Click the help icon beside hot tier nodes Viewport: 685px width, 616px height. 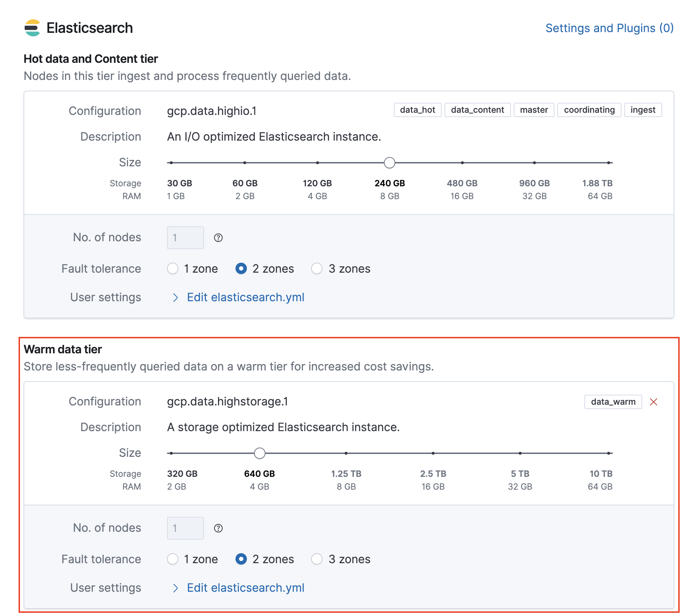coord(218,238)
